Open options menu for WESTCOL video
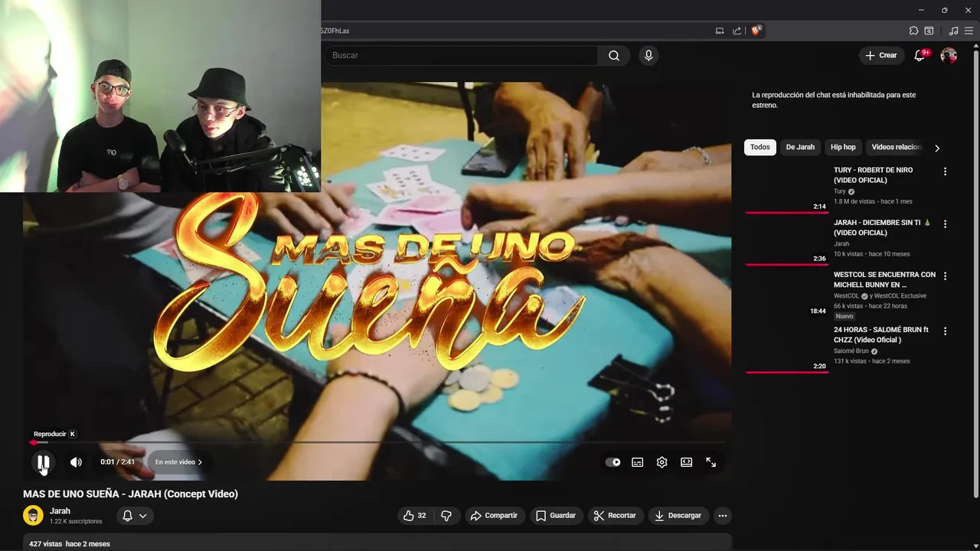The image size is (980, 551). point(945,275)
